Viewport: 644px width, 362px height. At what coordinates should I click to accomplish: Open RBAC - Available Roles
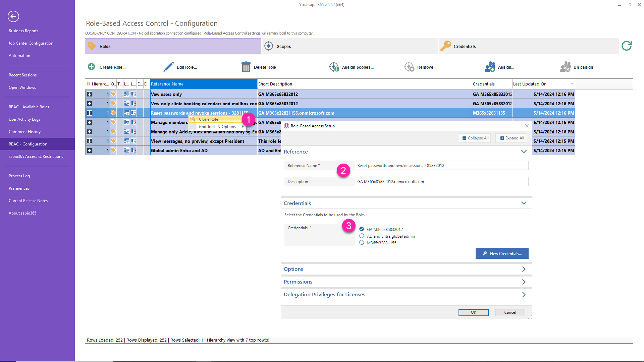point(29,107)
